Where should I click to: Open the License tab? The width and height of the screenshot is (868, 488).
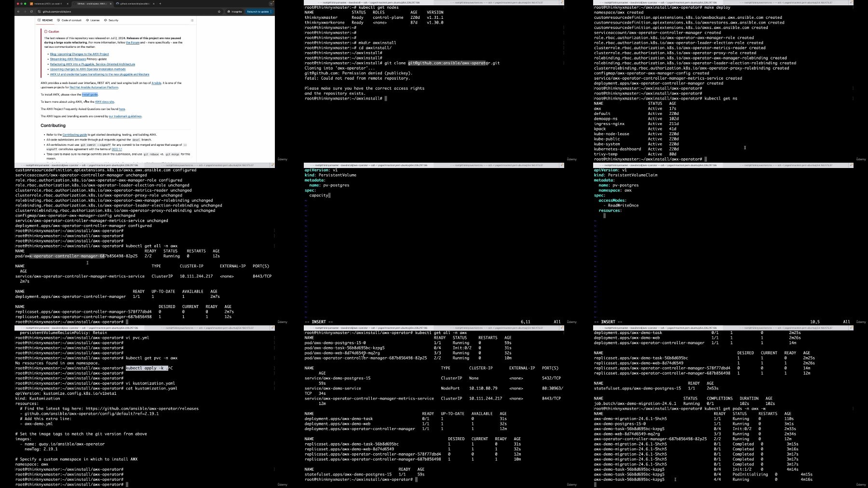click(x=93, y=20)
